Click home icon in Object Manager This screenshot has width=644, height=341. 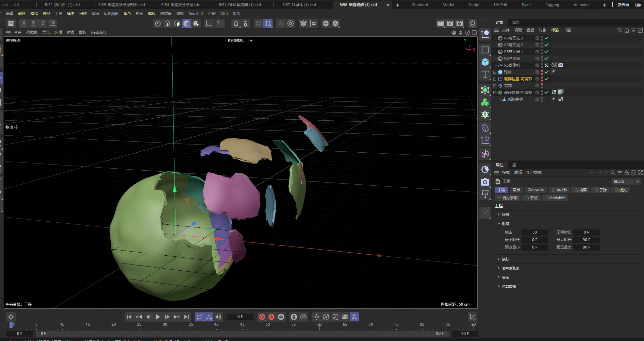pyautogui.click(x=627, y=30)
